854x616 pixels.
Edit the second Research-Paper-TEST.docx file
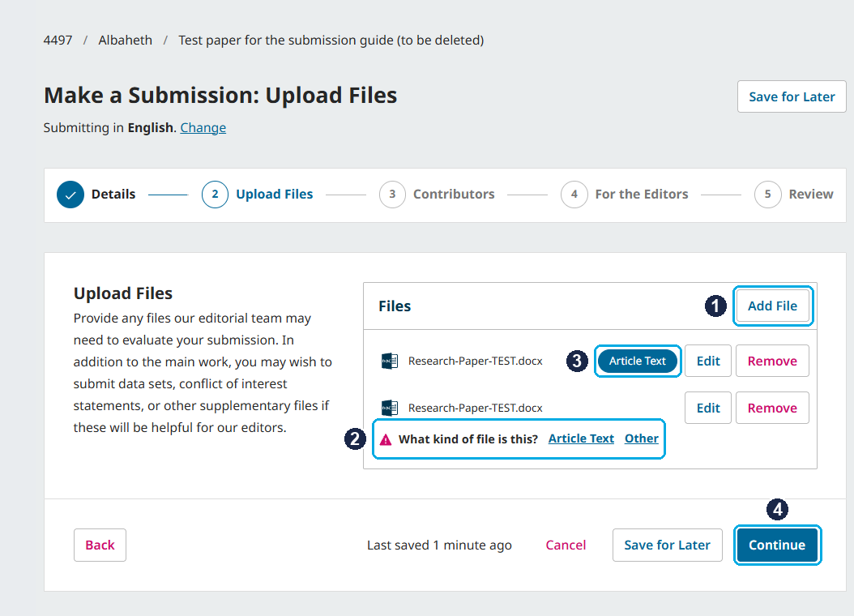[x=708, y=408]
